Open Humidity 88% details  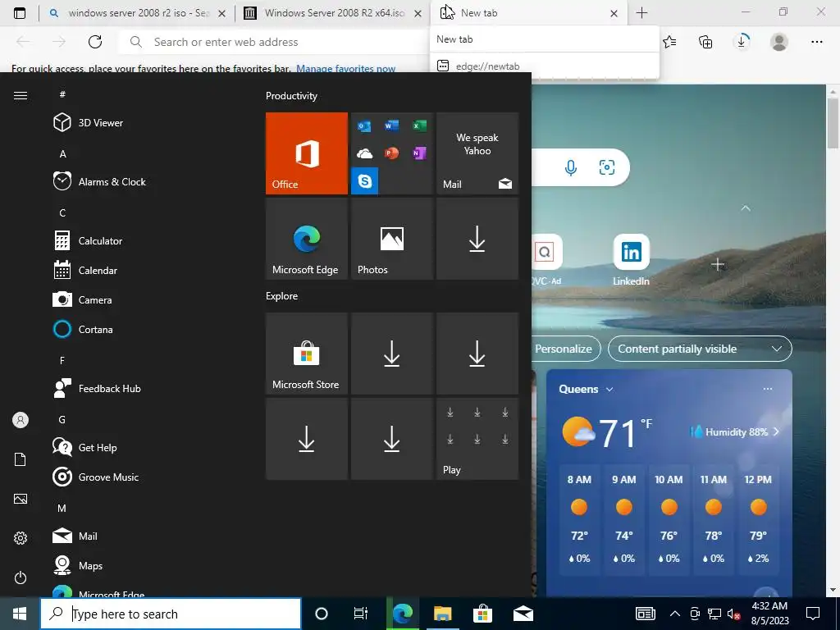pyautogui.click(x=736, y=431)
